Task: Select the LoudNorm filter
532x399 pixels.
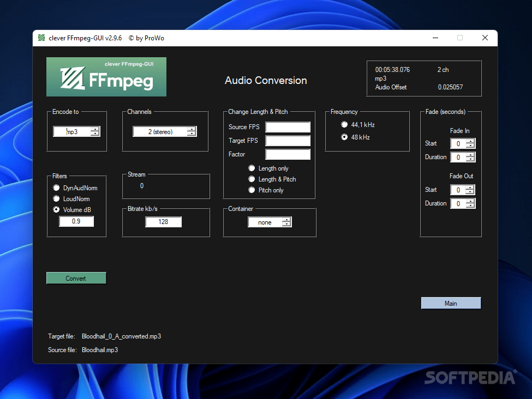Action: tap(56, 199)
